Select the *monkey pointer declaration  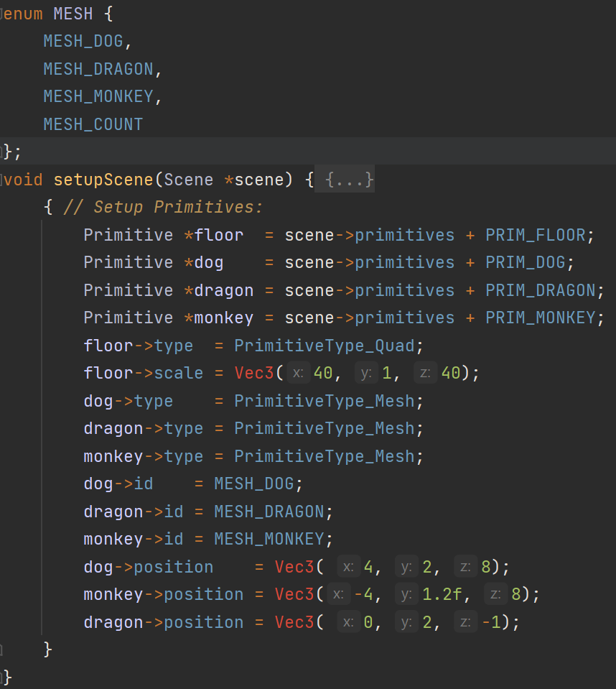click(219, 318)
